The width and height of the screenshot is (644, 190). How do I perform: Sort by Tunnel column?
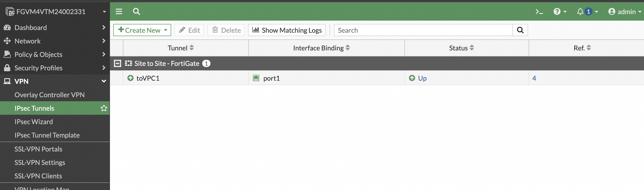point(192,48)
